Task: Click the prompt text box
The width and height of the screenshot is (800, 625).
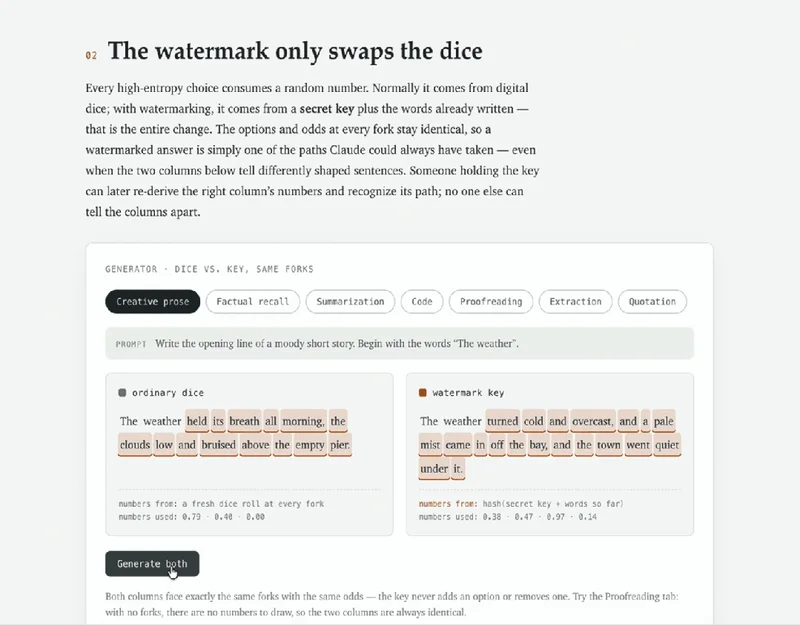Action: tap(399, 343)
